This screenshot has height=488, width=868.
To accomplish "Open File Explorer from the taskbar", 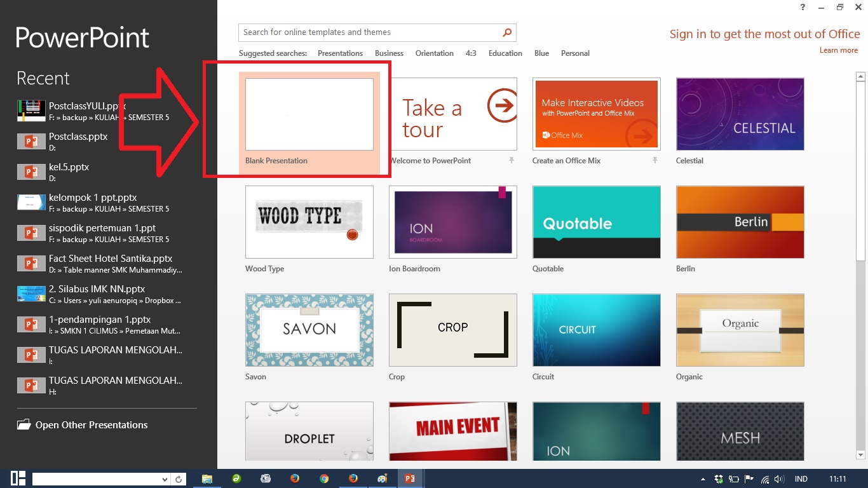I will coord(207,479).
